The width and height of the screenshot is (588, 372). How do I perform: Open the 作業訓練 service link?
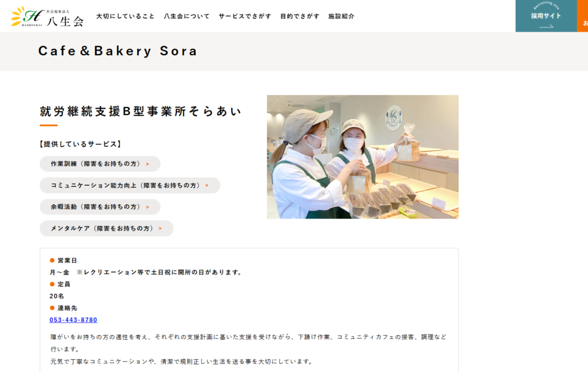[99, 164]
